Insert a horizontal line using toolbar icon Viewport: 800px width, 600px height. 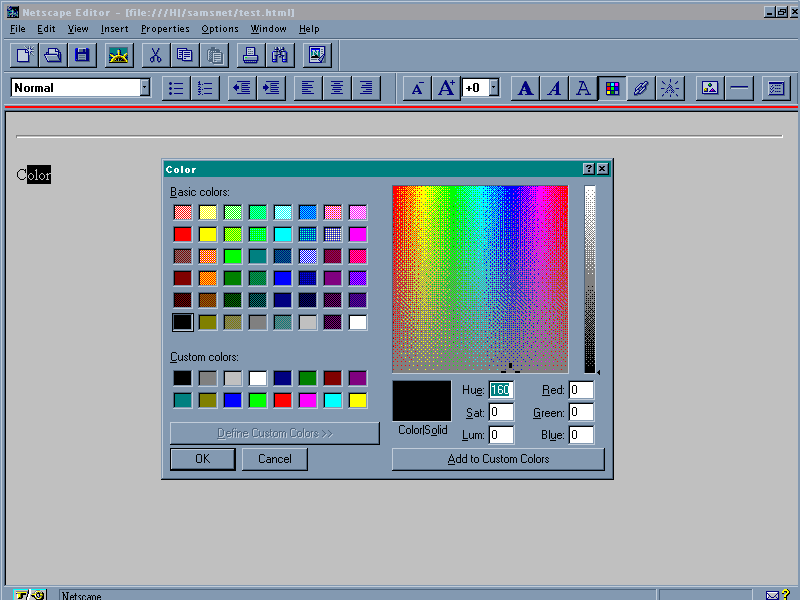click(740, 88)
